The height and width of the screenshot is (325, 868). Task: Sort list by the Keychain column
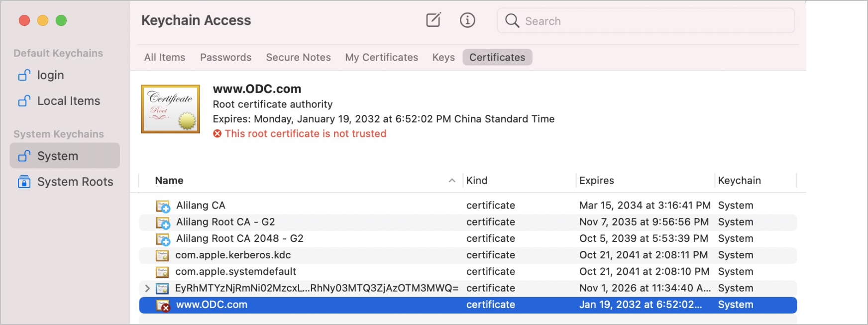tap(740, 181)
